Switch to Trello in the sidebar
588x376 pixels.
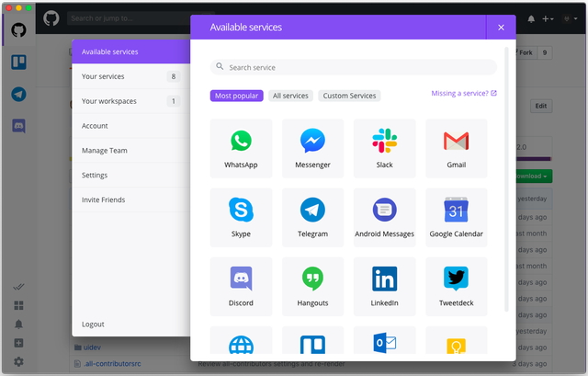(x=18, y=63)
